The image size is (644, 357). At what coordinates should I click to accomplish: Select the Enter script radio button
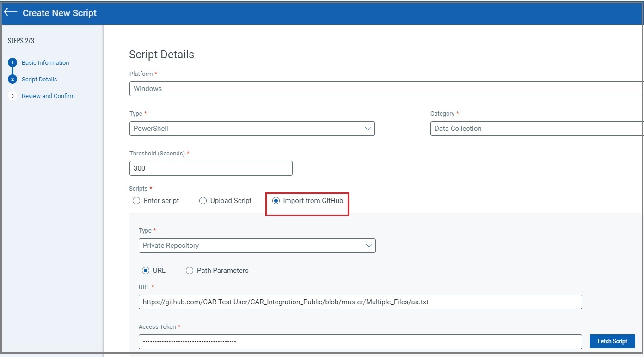136,201
